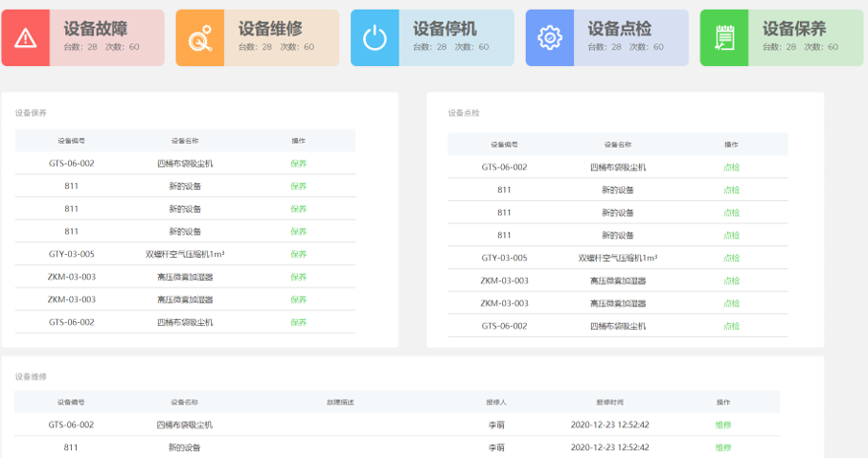Click 故障描述 column header in repair table
868x458 pixels.
[340, 401]
